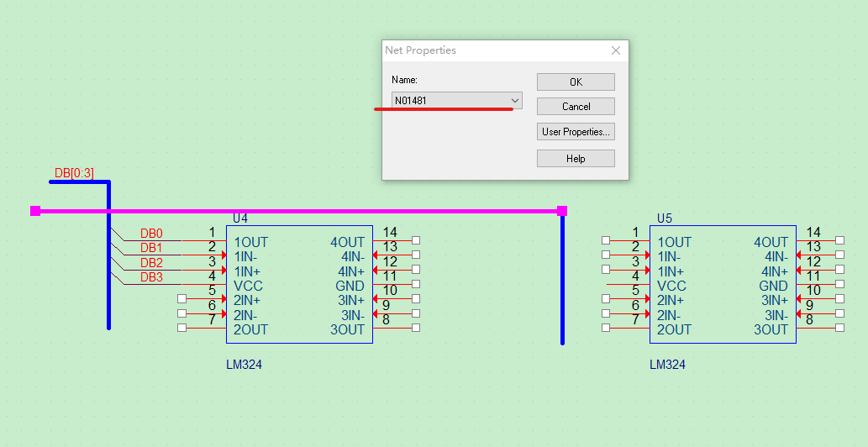Click U4 pin 12 4IN+ end square
Image resolution: width=868 pixels, height=447 pixels.
416,270
